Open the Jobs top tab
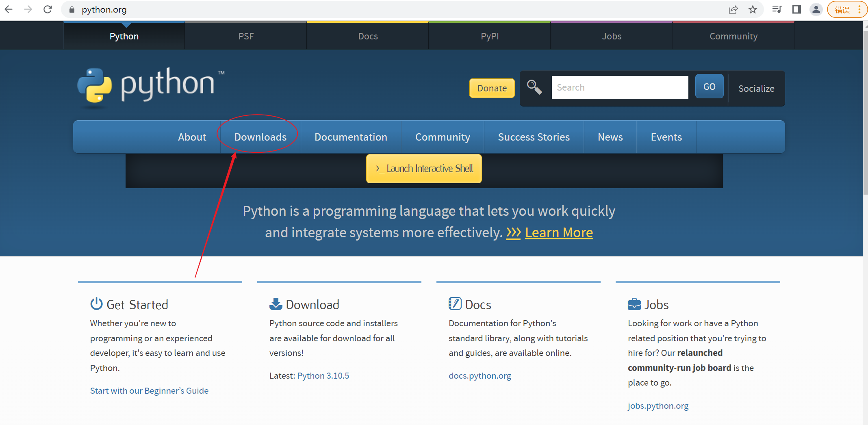 tap(612, 36)
